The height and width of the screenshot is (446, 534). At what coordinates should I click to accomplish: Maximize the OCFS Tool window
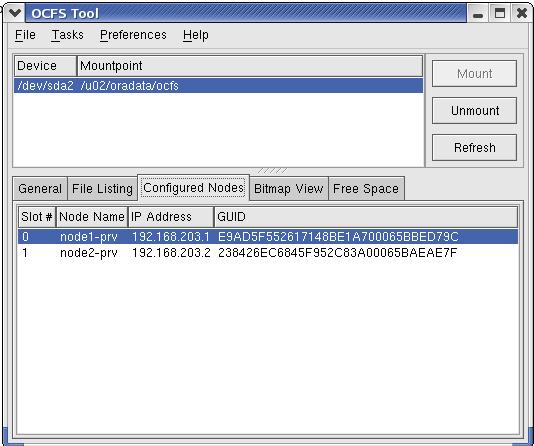(x=500, y=14)
